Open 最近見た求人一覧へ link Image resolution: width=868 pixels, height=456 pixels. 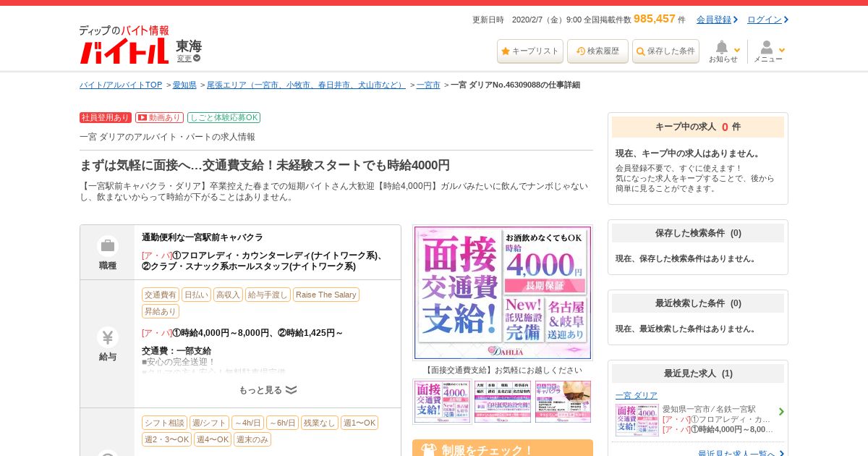click(x=737, y=454)
